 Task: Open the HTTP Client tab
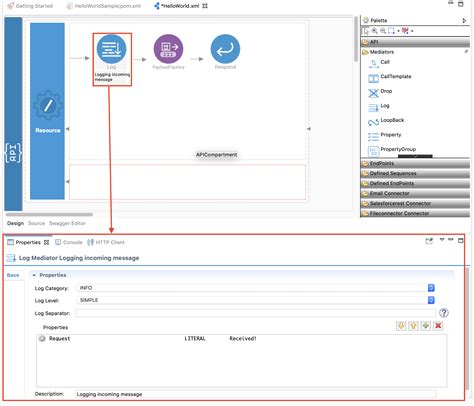tap(106, 242)
